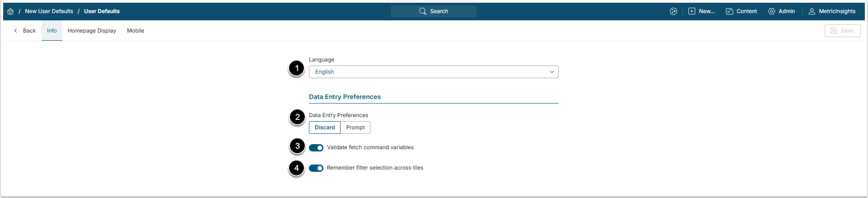Click the Save disk icon
This screenshot has width=868, height=198.
(834, 31)
